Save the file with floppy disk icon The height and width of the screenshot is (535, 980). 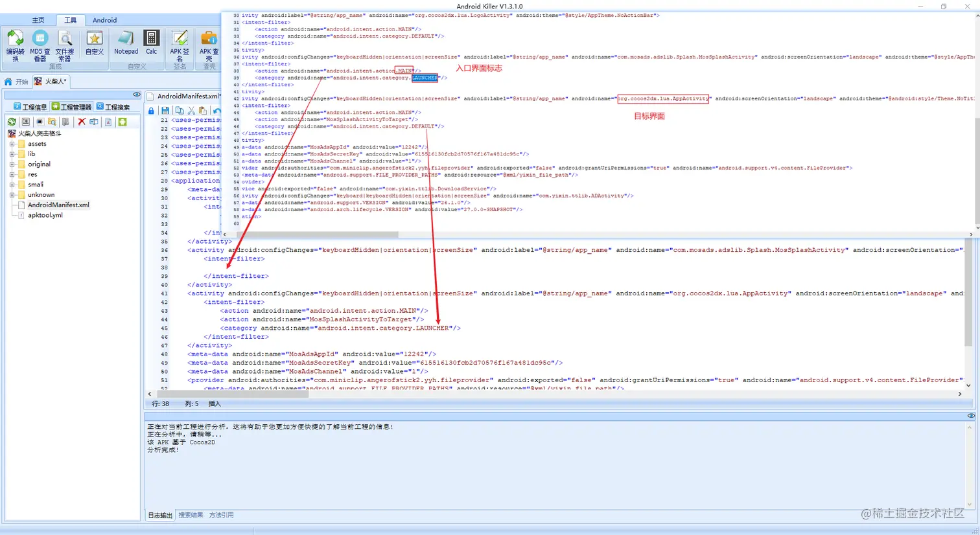165,111
